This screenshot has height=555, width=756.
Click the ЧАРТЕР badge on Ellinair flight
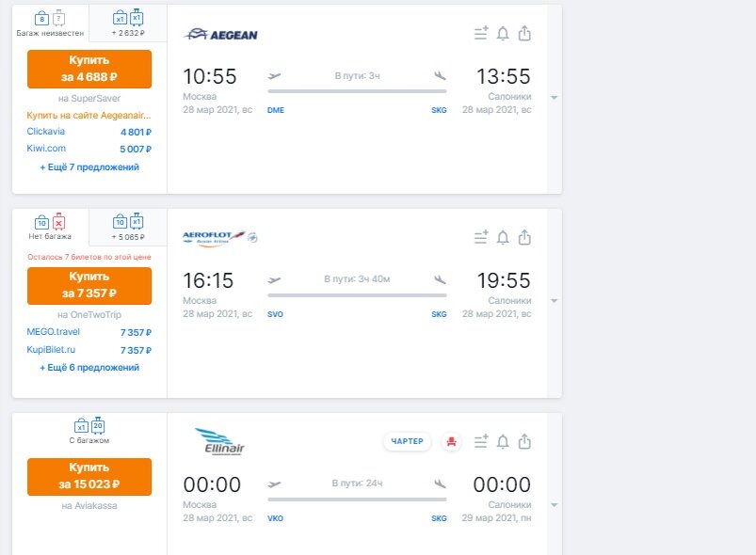[x=407, y=441]
